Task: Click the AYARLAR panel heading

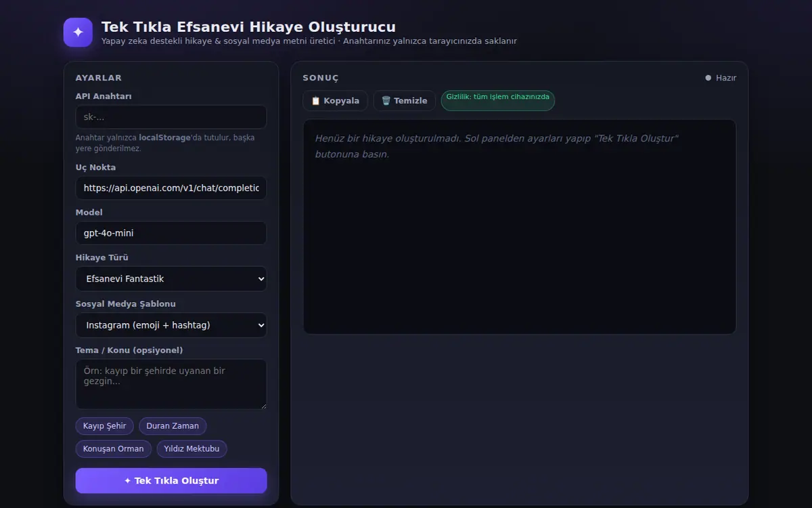Action: coord(99,78)
